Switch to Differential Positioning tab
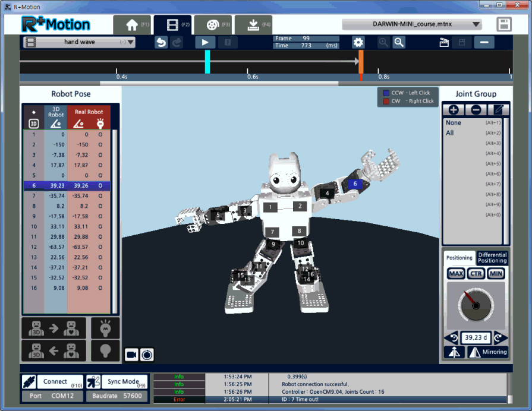 click(x=492, y=258)
